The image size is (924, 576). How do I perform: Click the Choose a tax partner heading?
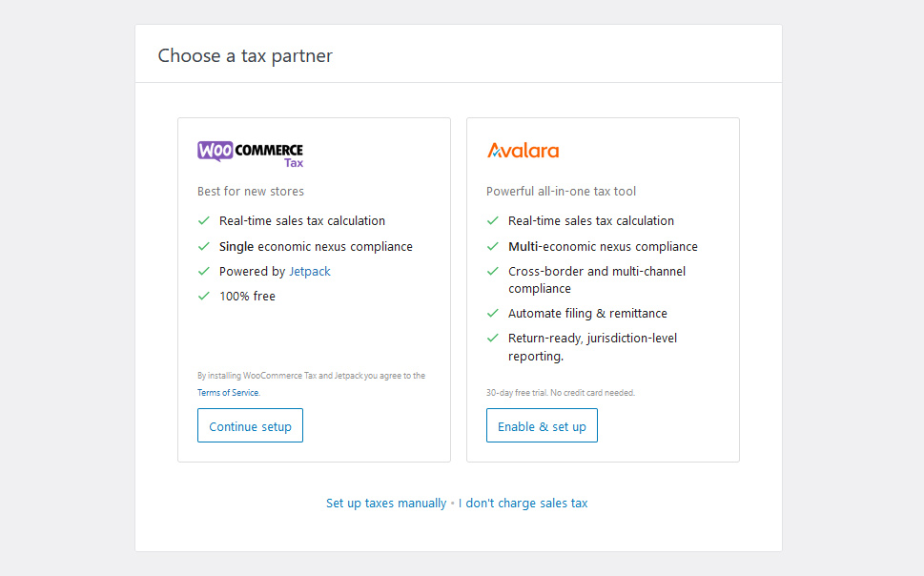tap(245, 55)
